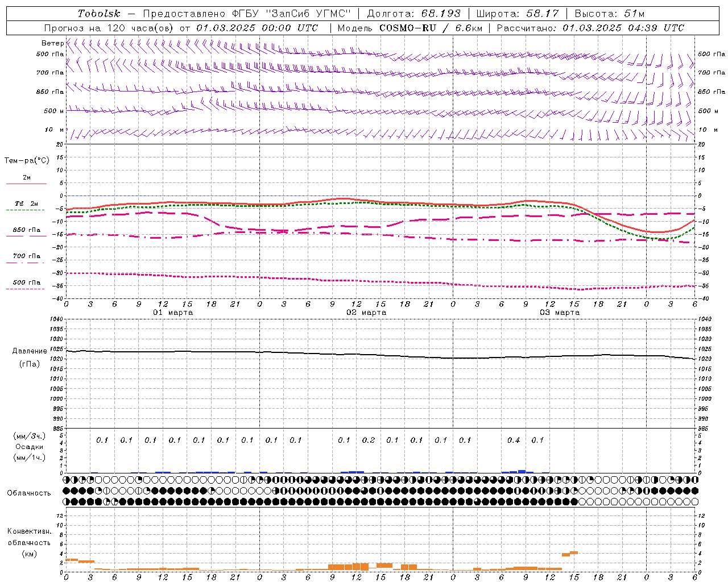The width and height of the screenshot is (728, 582).
Task: Click the '(км)' convective cloud unit label
Action: coord(30,554)
